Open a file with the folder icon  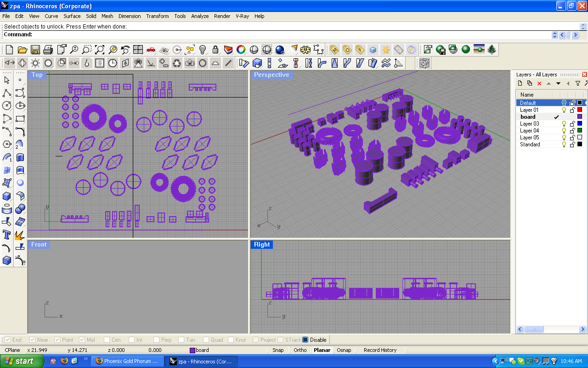(x=22, y=50)
